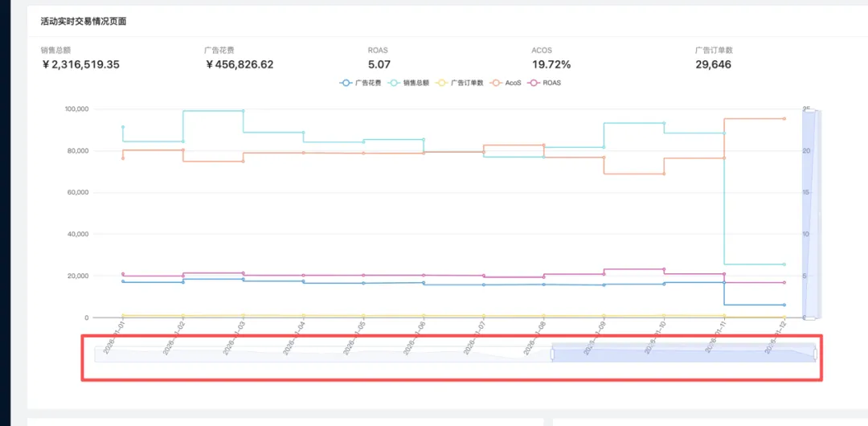Click the 活动实时交易情况页面 title
Image resolution: width=868 pixels, height=426 pixels.
click(83, 22)
